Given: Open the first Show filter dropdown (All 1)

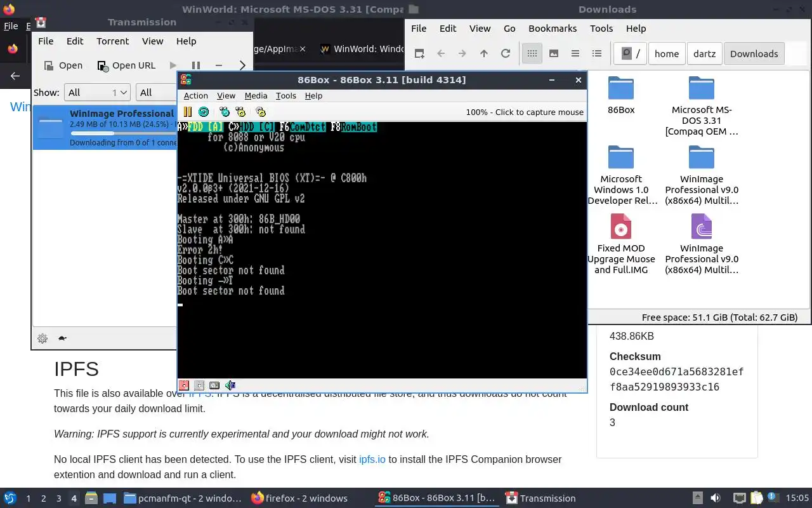Looking at the screenshot, I should [x=97, y=92].
